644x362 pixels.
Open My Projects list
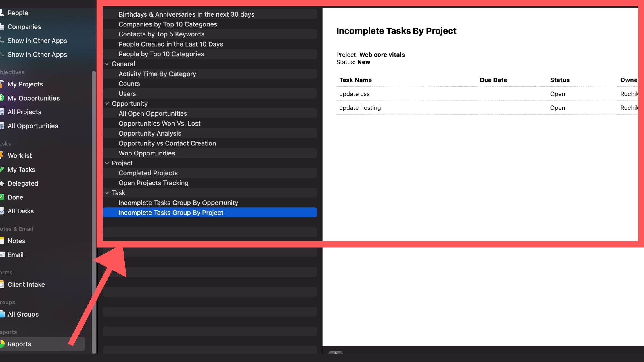pyautogui.click(x=25, y=84)
